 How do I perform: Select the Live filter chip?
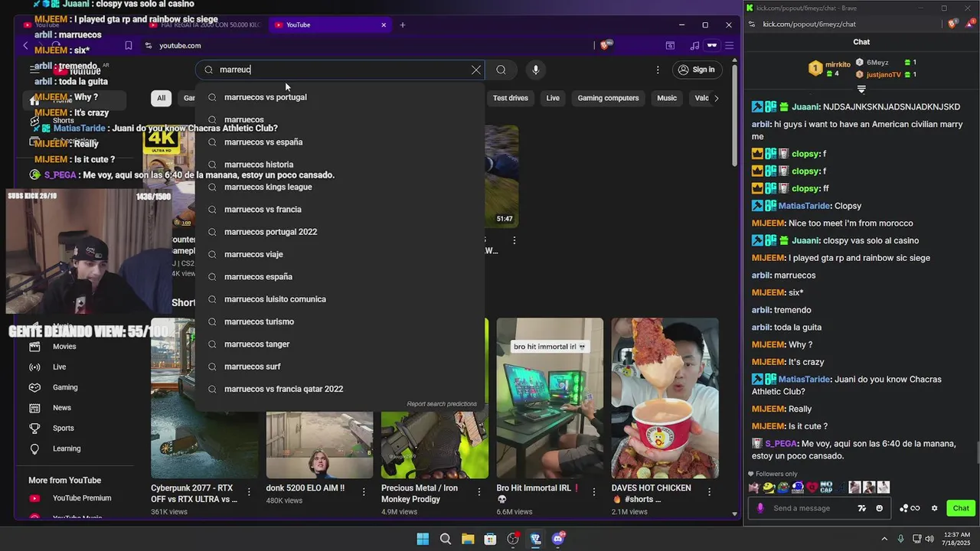click(553, 98)
